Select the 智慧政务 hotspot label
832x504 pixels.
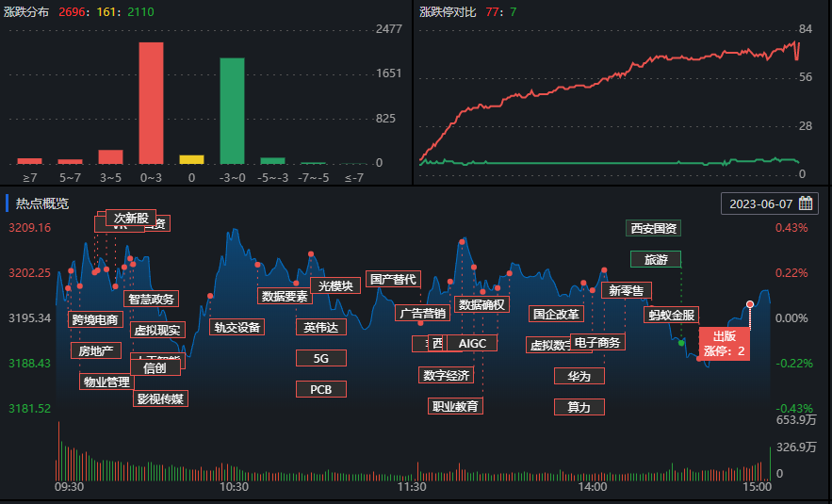[151, 299]
